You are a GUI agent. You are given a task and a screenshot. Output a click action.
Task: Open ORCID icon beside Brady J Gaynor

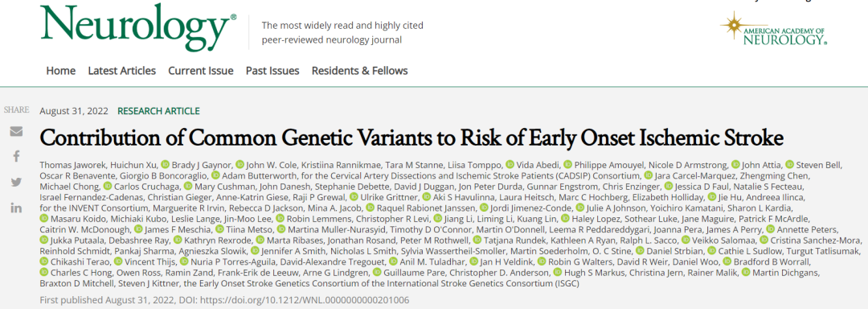pos(165,164)
